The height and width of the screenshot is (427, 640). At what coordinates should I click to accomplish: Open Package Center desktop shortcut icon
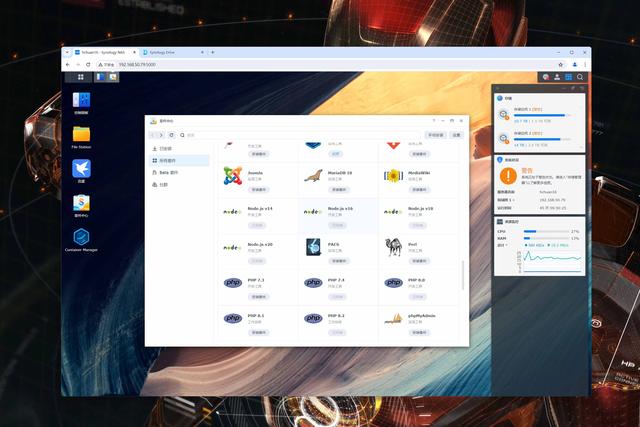click(x=81, y=203)
